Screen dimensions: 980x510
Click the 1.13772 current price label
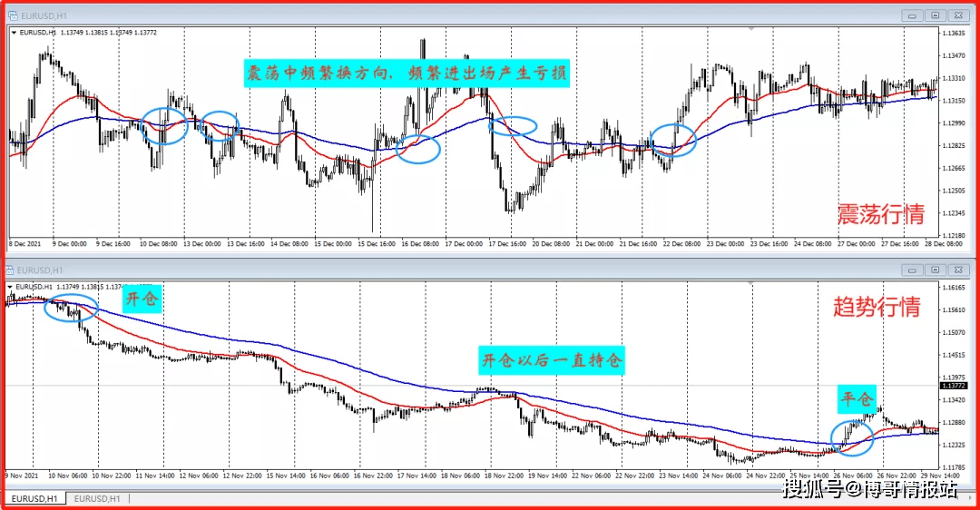pyautogui.click(x=955, y=386)
